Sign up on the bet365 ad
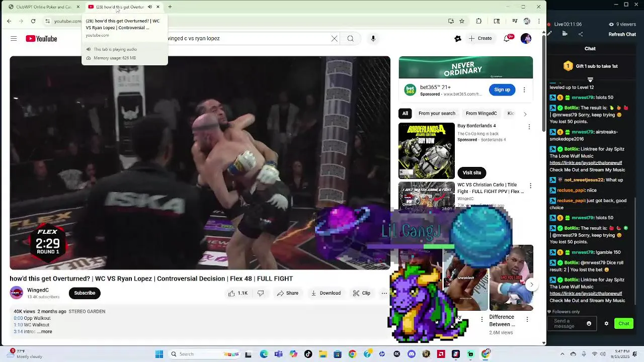The height and width of the screenshot is (362, 644). tap(502, 89)
